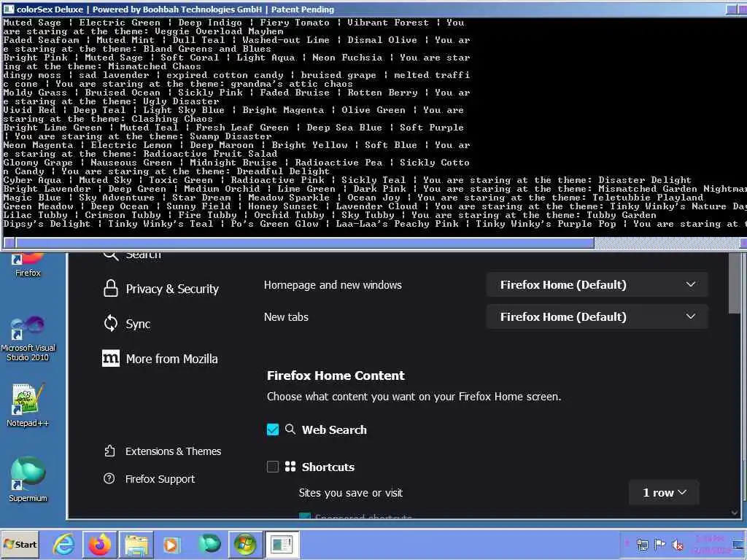Open the Shortcuts '1 row' dropdown
This screenshot has height=560, width=747.
(x=664, y=492)
